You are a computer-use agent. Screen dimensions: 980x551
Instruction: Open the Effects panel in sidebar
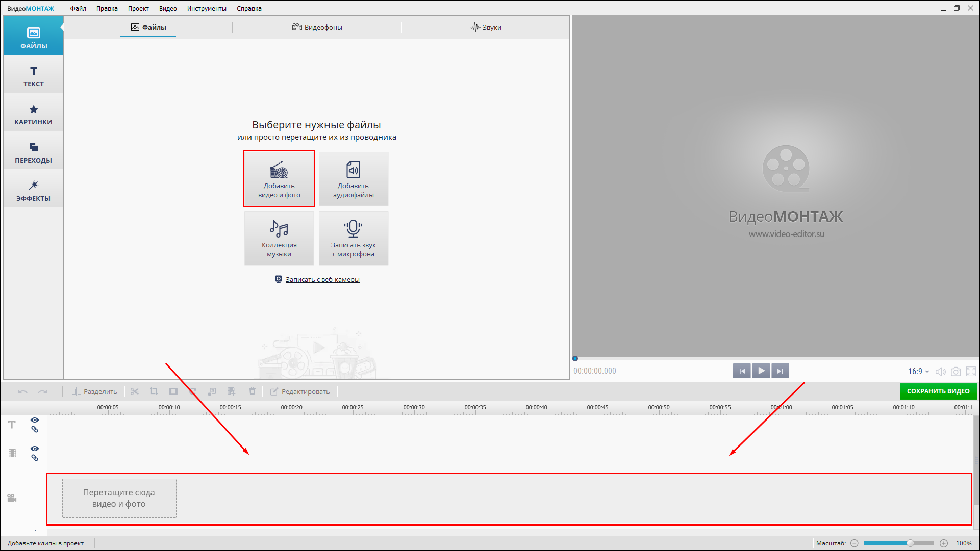click(34, 191)
